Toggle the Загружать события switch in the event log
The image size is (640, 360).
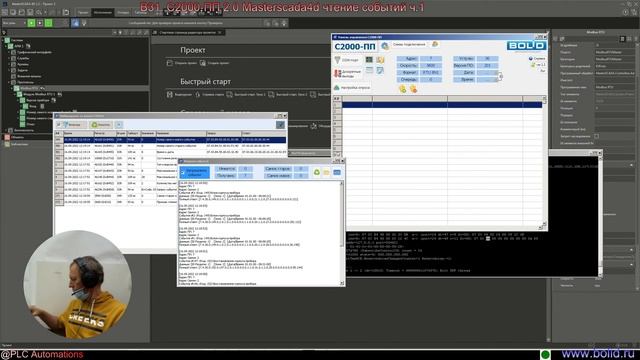195,172
